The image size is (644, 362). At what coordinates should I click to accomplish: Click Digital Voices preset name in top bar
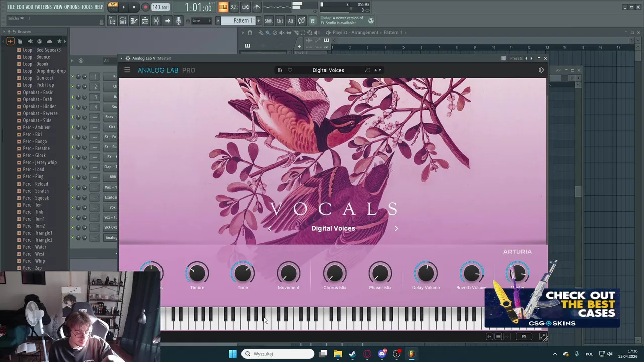coord(328,70)
